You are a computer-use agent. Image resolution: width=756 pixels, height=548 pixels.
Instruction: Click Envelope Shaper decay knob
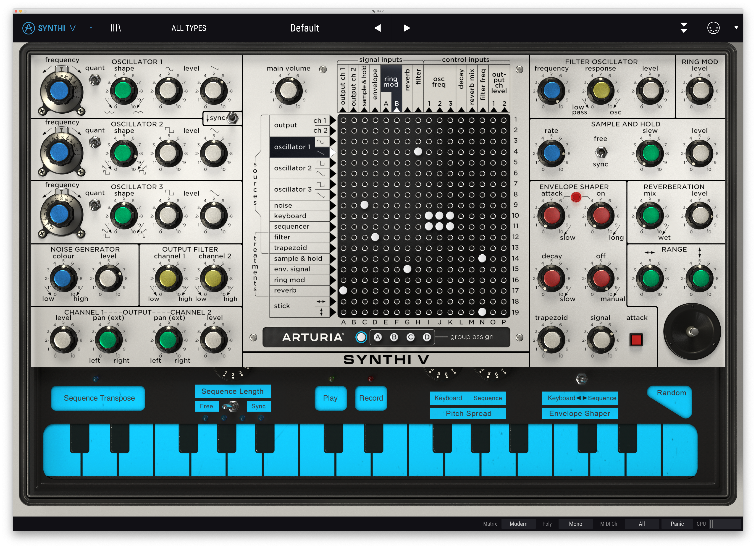pos(552,278)
